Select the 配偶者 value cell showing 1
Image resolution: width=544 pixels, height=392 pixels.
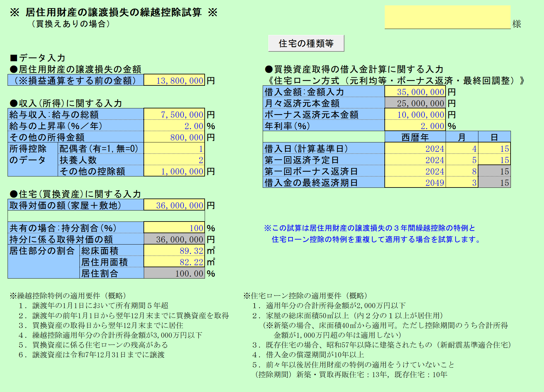(174, 148)
